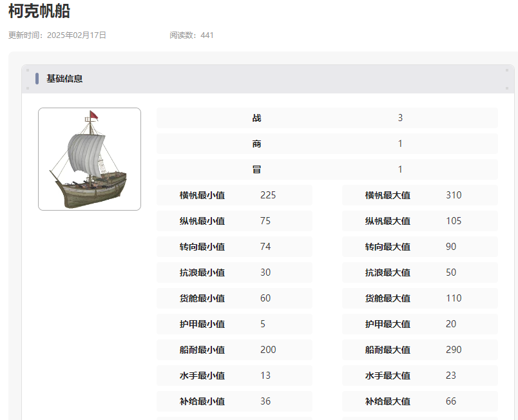This screenshot has height=420, width=518.
Task: Click the value 30 for 抗浪最小值
Action: (265, 272)
